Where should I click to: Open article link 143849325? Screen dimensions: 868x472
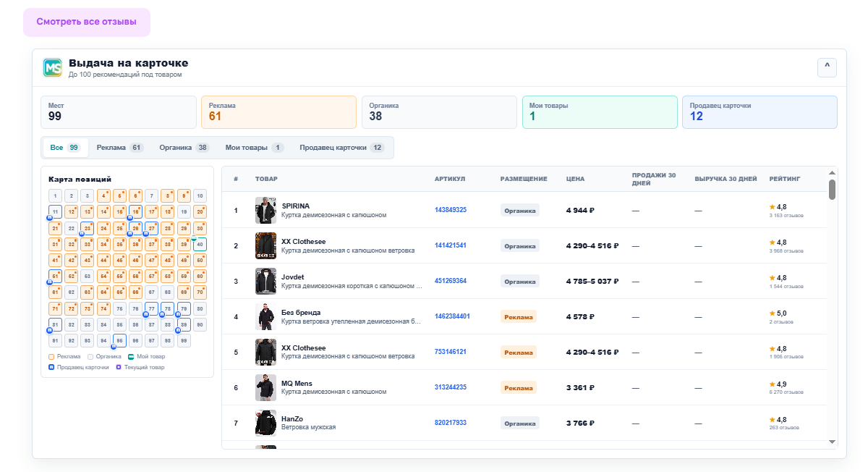click(451, 210)
